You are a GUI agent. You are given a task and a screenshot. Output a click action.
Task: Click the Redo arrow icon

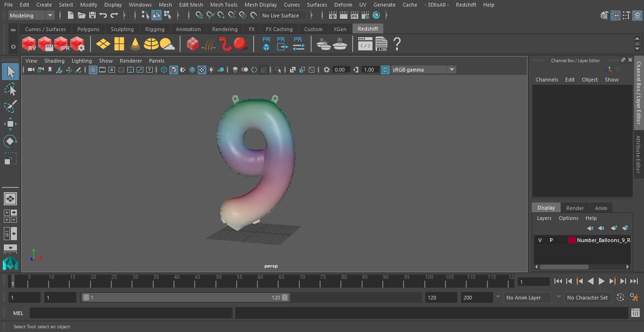pos(114,16)
